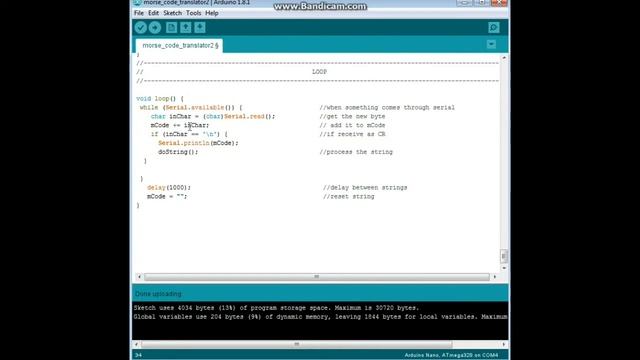The width and height of the screenshot is (640, 360).
Task: Save the sketch with Save icon
Action: [x=200, y=27]
